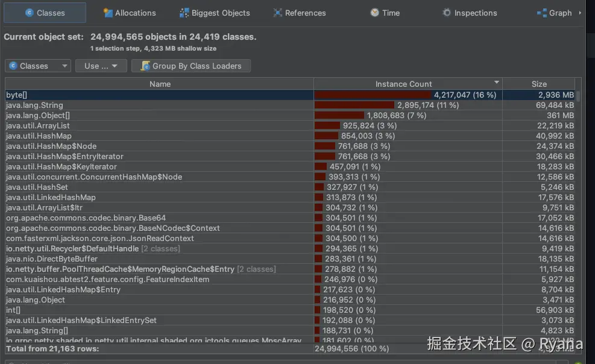Select the java.lang.String row
Screen dimensions: 595x364
click(x=291, y=105)
